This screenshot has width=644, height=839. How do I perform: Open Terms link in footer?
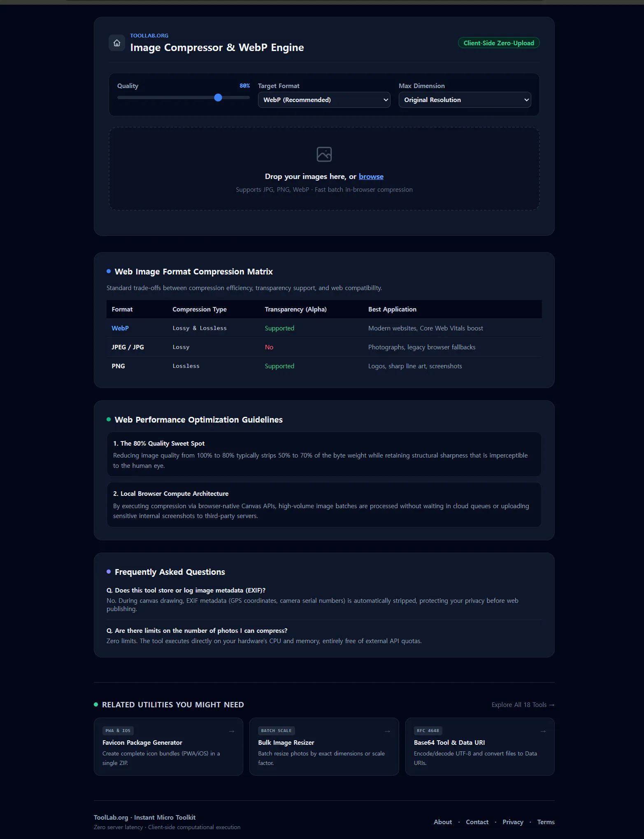(546, 822)
